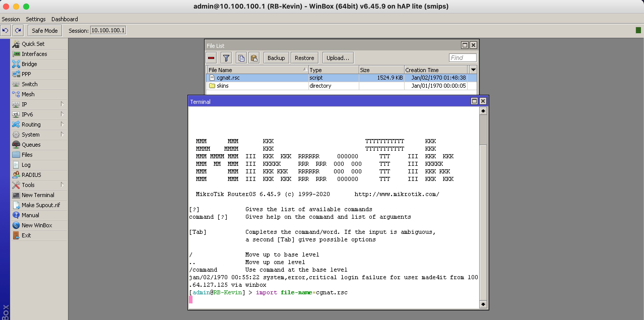Click Terminal scrollbar up arrow
The width and height of the screenshot is (644, 320).
(483, 111)
